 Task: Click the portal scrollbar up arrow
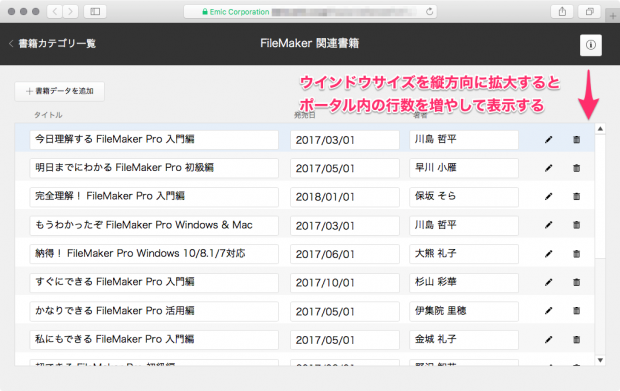pyautogui.click(x=600, y=128)
